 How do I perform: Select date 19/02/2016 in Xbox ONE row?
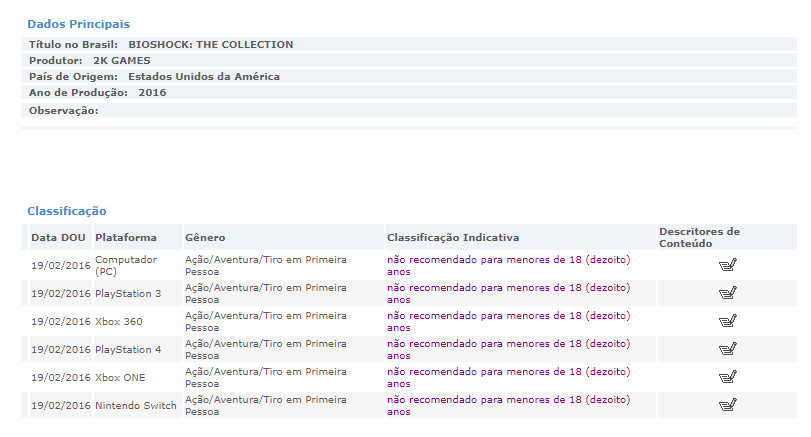[61, 377]
